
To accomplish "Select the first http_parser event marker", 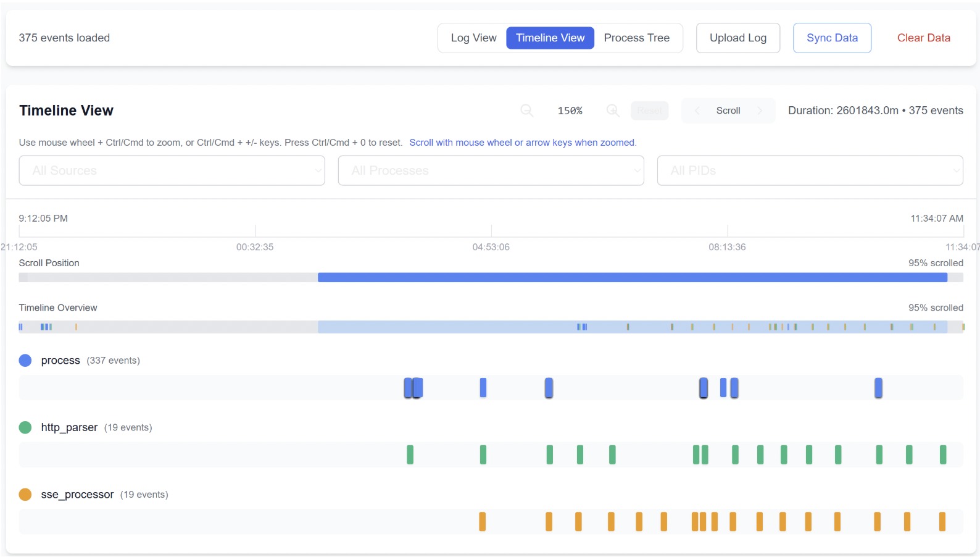I will 410,454.
